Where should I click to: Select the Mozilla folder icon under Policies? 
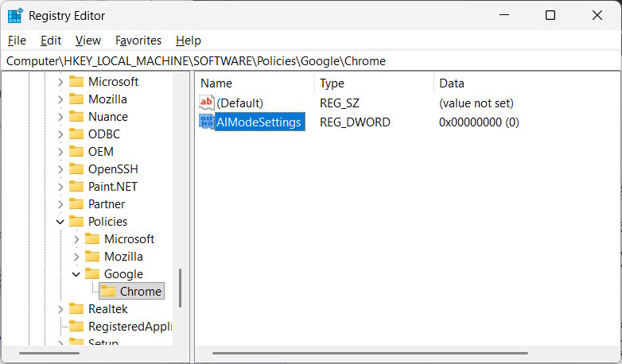pos(92,256)
